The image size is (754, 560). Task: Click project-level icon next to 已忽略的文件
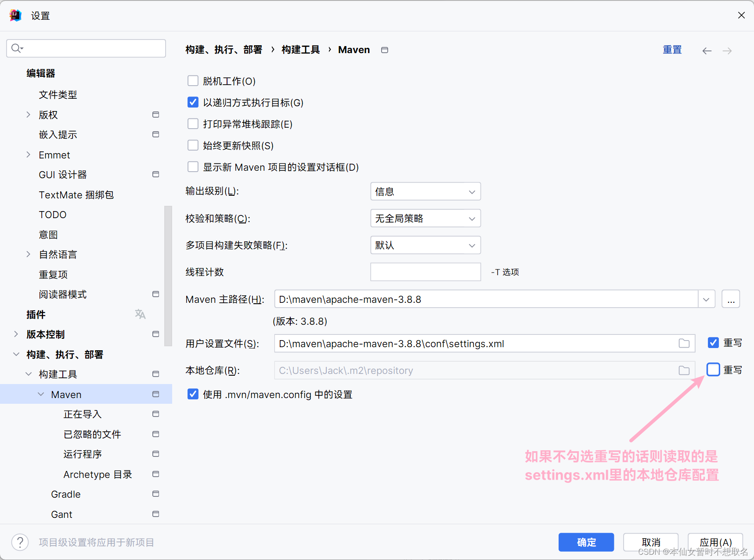pos(155,434)
